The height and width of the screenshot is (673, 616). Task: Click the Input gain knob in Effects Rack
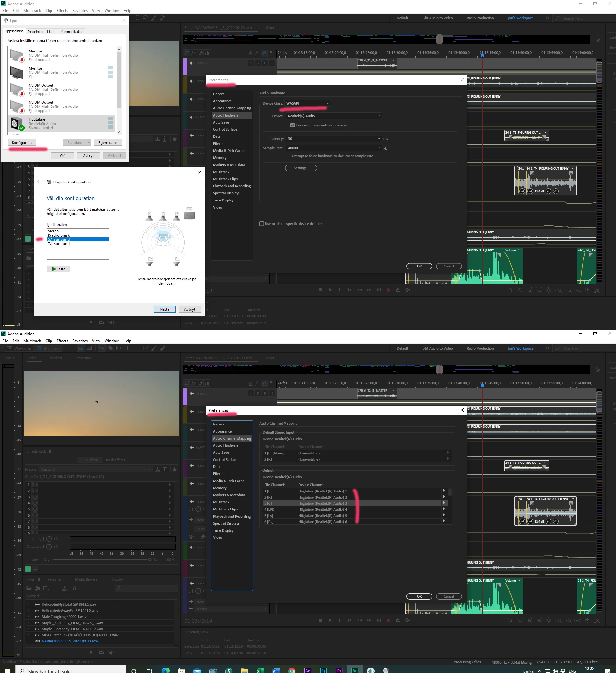[49, 539]
